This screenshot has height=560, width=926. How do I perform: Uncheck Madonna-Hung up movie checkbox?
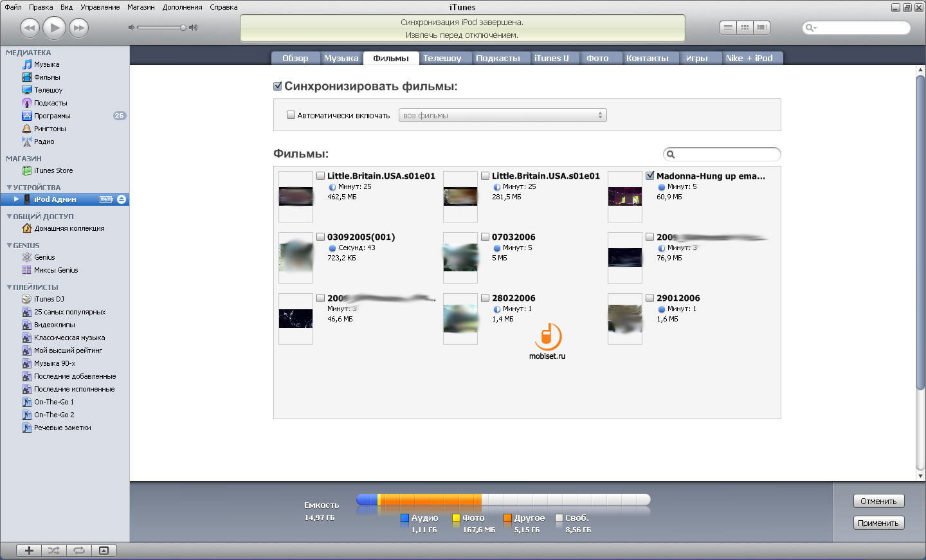point(649,176)
